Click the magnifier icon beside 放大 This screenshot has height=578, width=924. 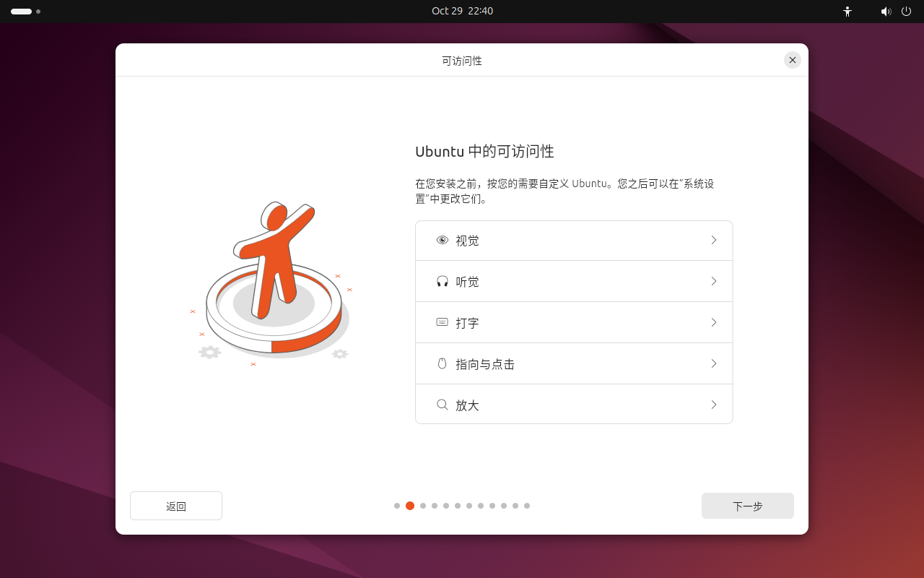point(443,405)
